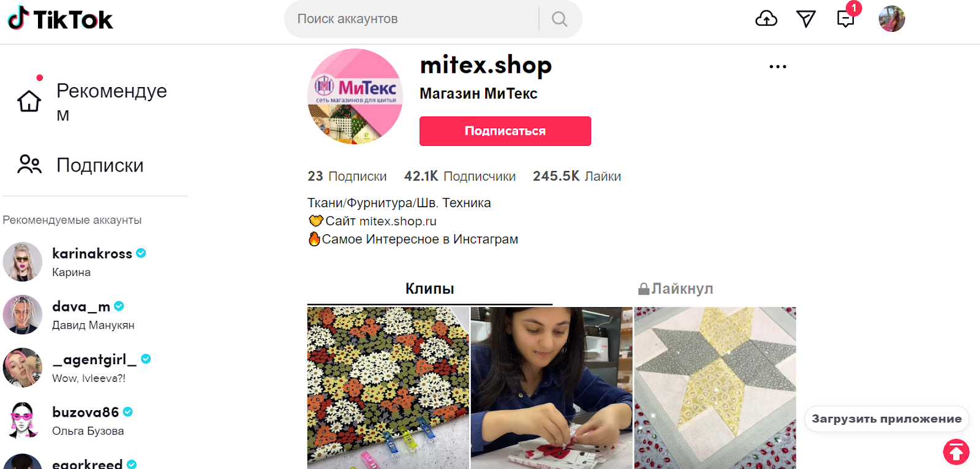Focus the Поиск аккаунтов search field
Viewport: 980px width, 469px height.
pyautogui.click(x=410, y=19)
